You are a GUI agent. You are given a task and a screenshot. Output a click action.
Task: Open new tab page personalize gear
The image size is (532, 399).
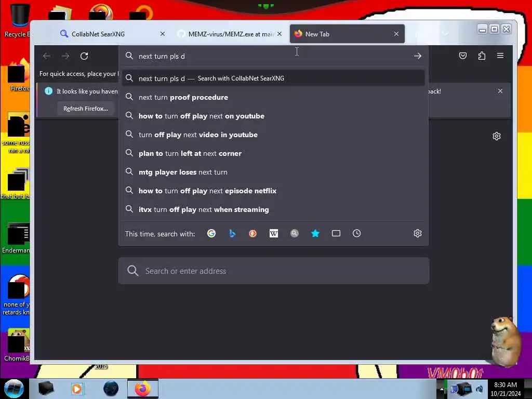(496, 136)
